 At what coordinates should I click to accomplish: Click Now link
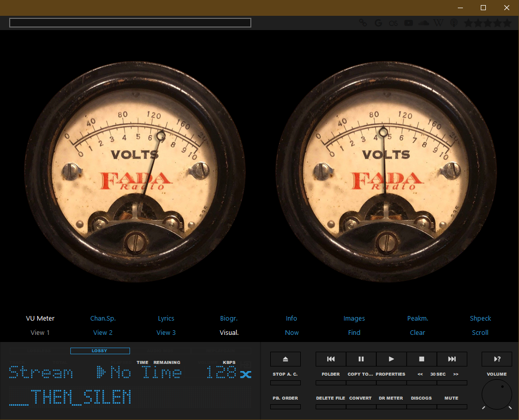[x=292, y=333]
